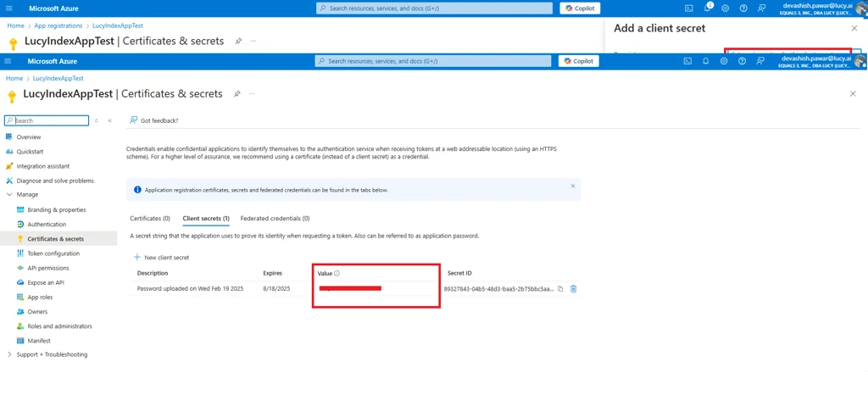Pin the Certificates & secrets page
Viewport: 868px width, 412px height.
(x=237, y=94)
